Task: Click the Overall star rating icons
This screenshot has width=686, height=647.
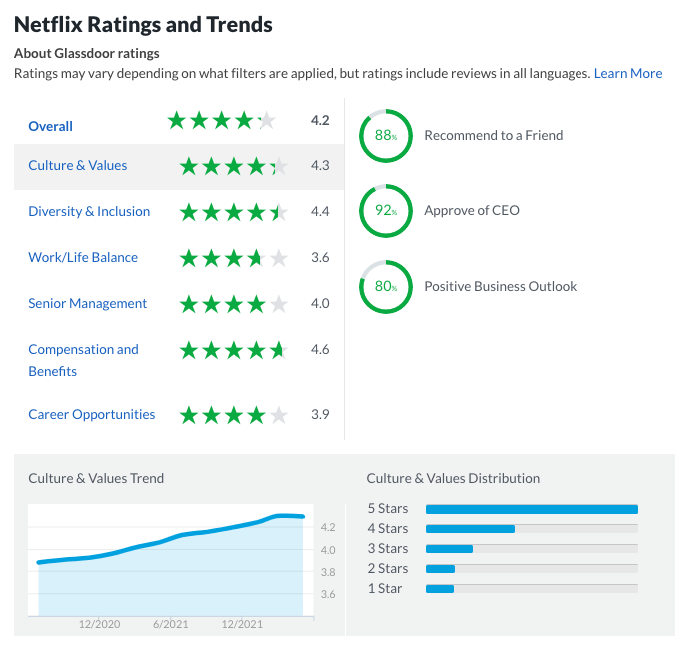Action: [x=221, y=120]
